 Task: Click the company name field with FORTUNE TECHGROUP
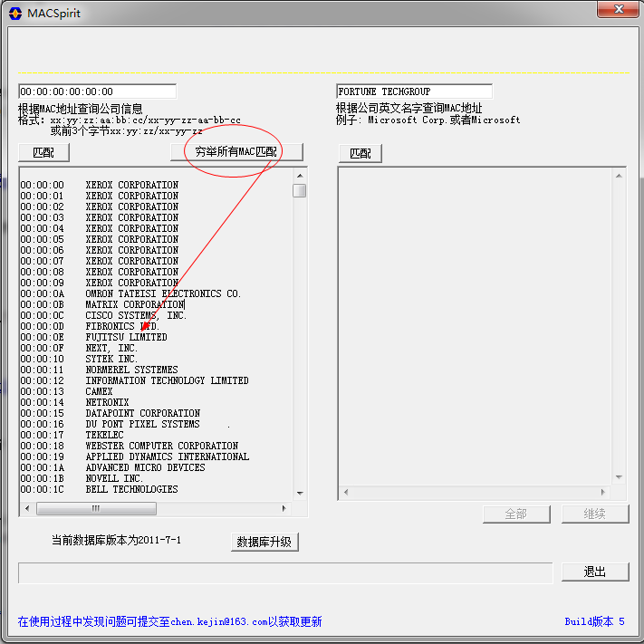coord(415,91)
